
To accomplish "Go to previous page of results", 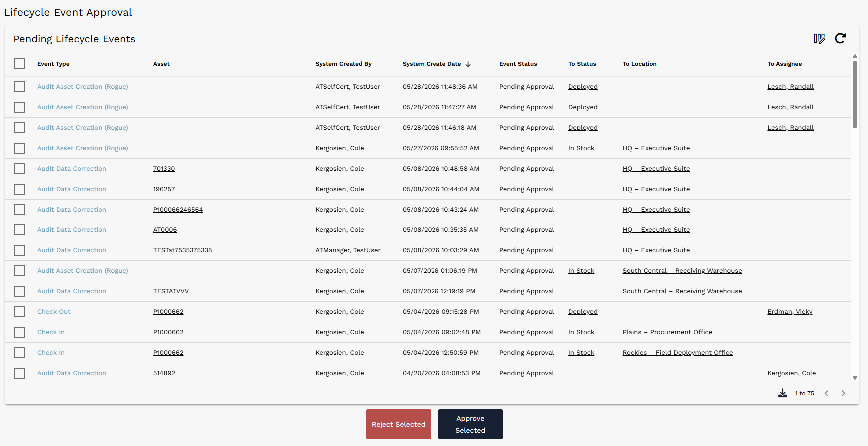I will coord(827,393).
